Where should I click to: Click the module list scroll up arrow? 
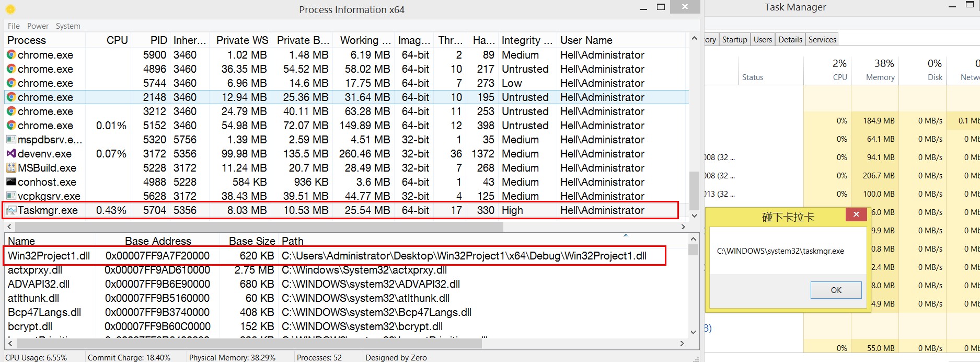point(693,239)
